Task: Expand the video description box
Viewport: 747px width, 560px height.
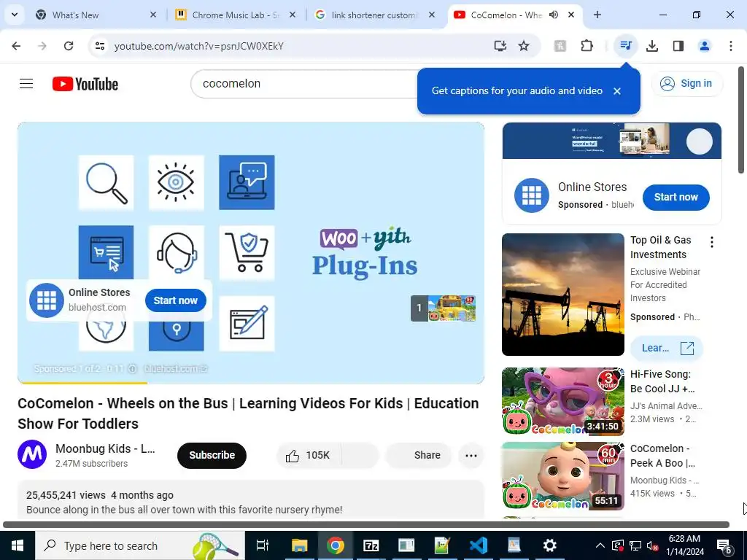Action: [251, 500]
